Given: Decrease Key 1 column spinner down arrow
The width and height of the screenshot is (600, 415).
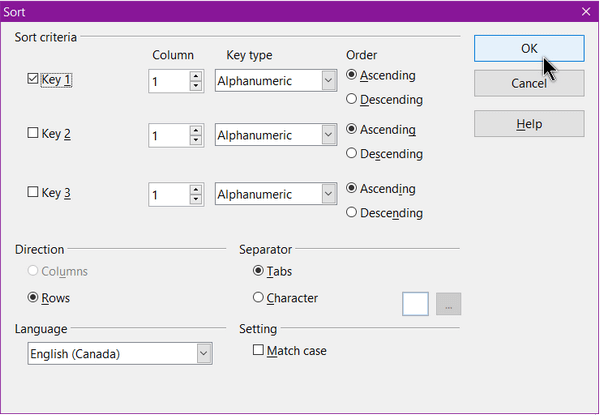Looking at the screenshot, I should click(196, 86).
